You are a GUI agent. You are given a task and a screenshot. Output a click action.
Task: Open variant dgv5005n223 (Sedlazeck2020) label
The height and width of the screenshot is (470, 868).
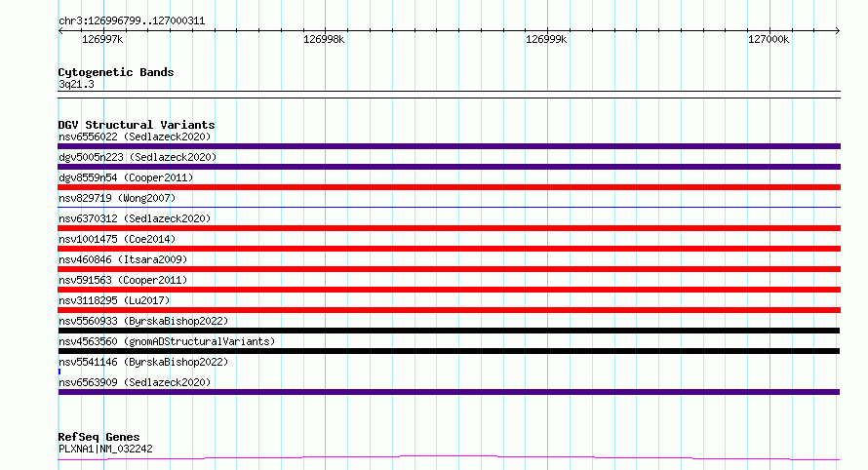click(x=138, y=157)
